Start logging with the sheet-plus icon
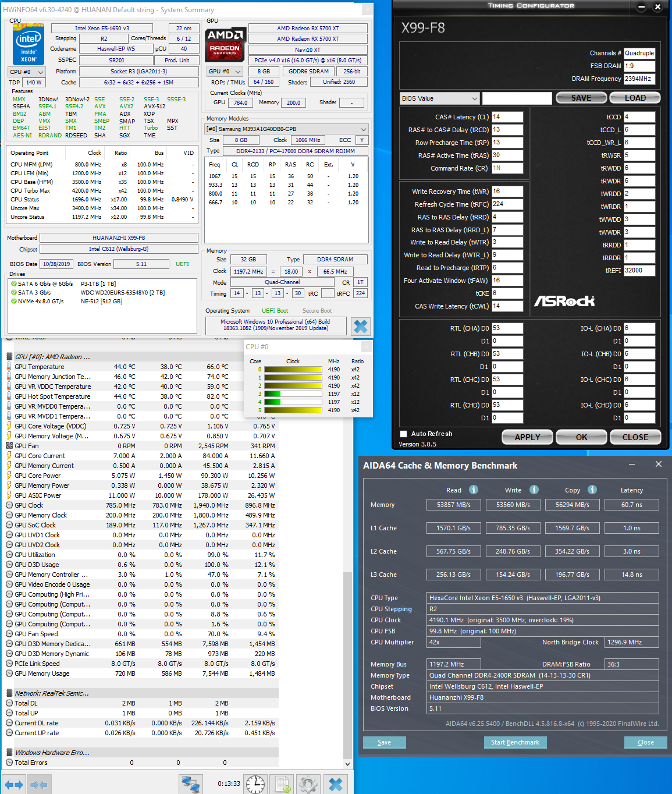Screen dimensions: 672x794 click(x=283, y=784)
